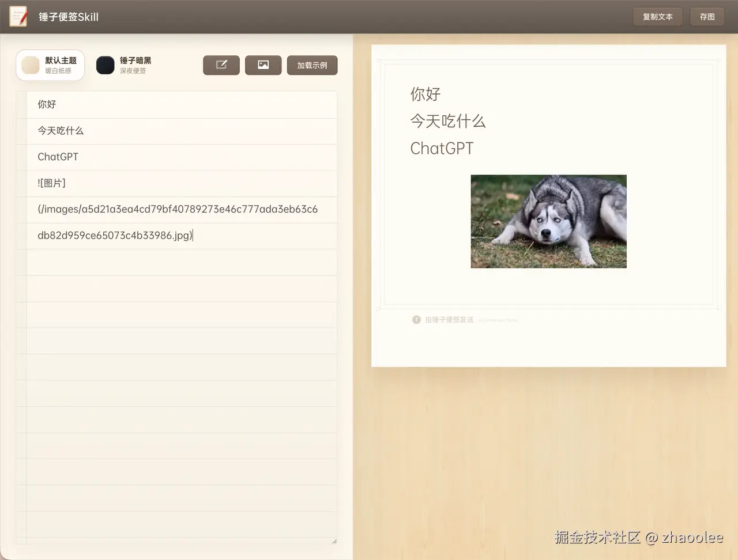Click the T badge icon near 由锤子便签发送
Image resolution: width=738 pixels, height=560 pixels.
pyautogui.click(x=416, y=319)
